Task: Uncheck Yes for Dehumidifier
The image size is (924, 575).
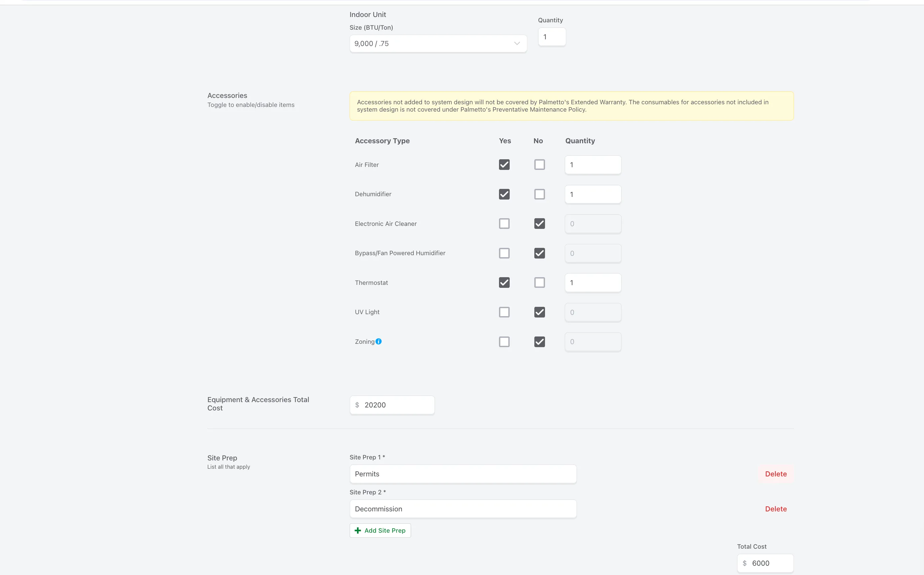Action: coord(504,194)
